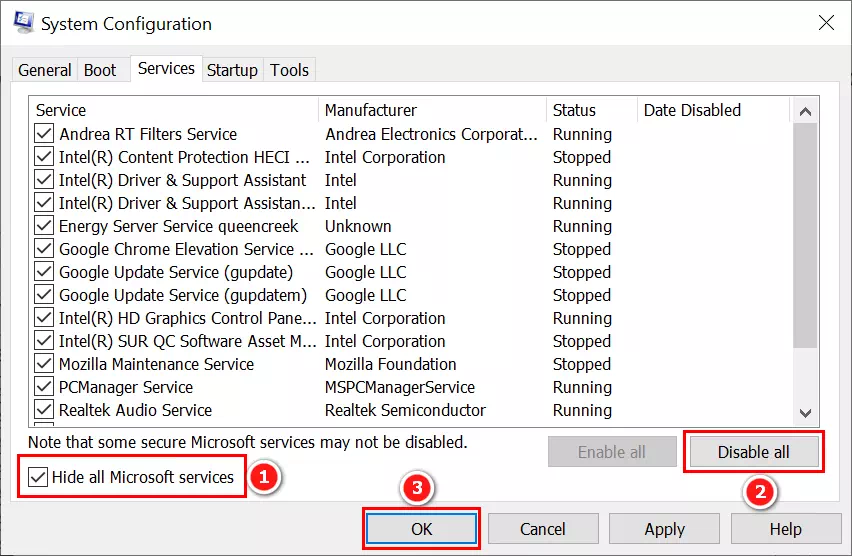The height and width of the screenshot is (556, 852).
Task: Uncheck Mozilla Maintenance Service checkbox
Action: coord(44,364)
